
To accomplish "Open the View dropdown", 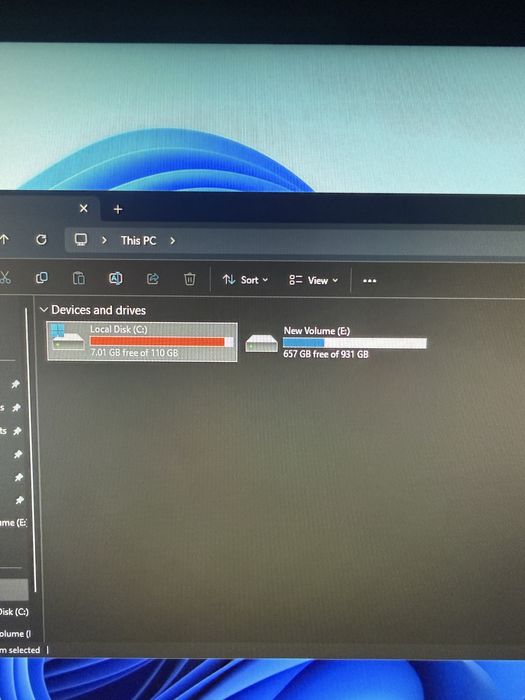I will [313, 280].
